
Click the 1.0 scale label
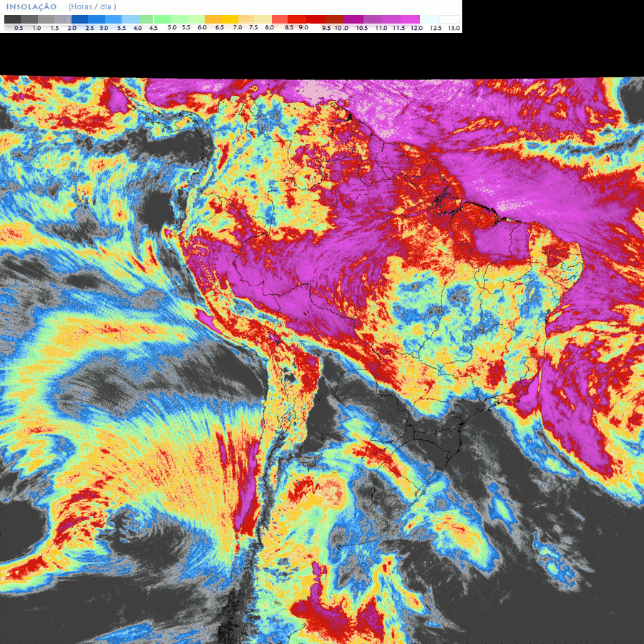pos(36,29)
